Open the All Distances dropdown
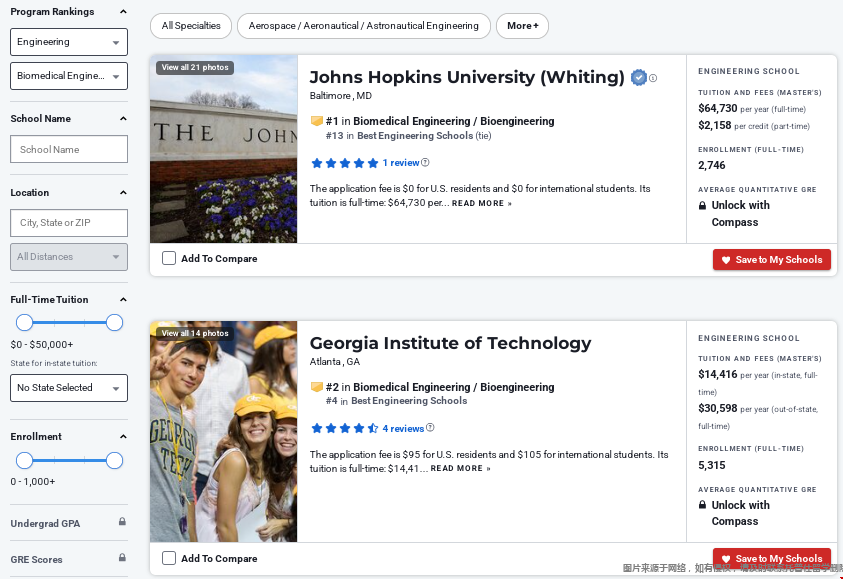843x579 pixels. click(x=69, y=257)
